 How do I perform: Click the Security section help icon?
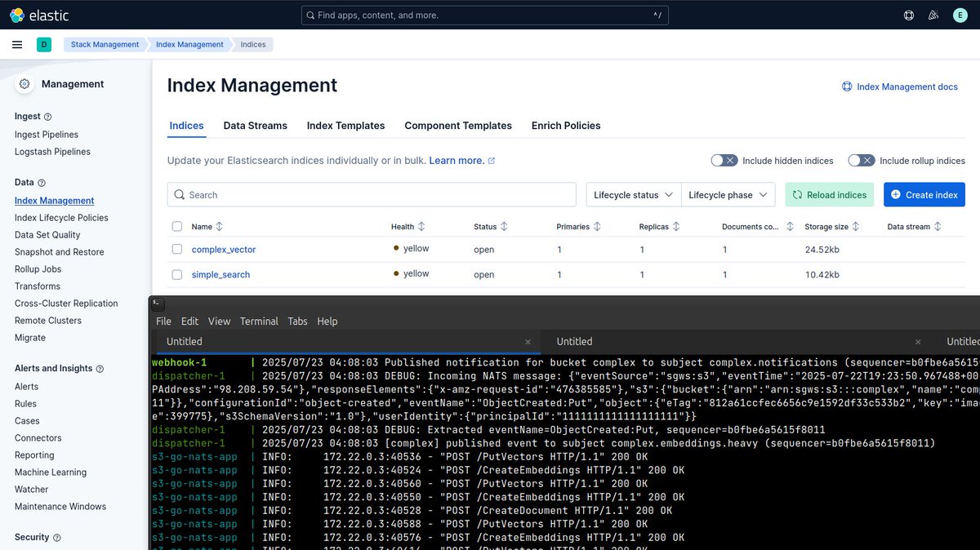[x=56, y=538]
